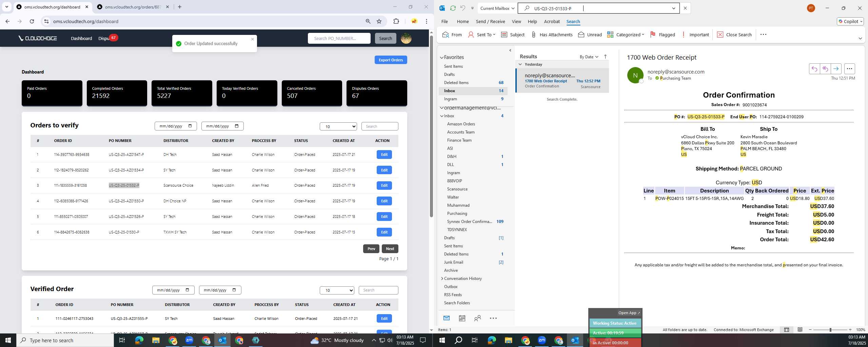Open By Date sort dropdown
Screen dimensions: 868x347
pyautogui.click(x=589, y=57)
